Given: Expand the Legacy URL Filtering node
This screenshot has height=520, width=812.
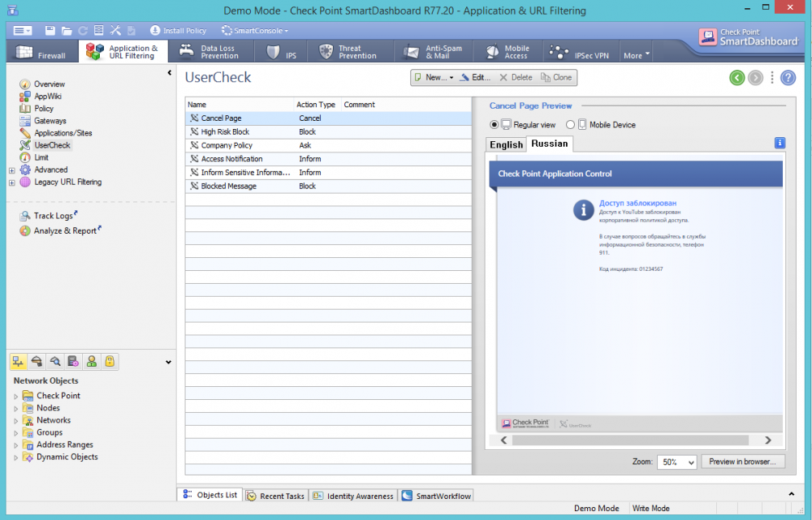Looking at the screenshot, I should [12, 183].
